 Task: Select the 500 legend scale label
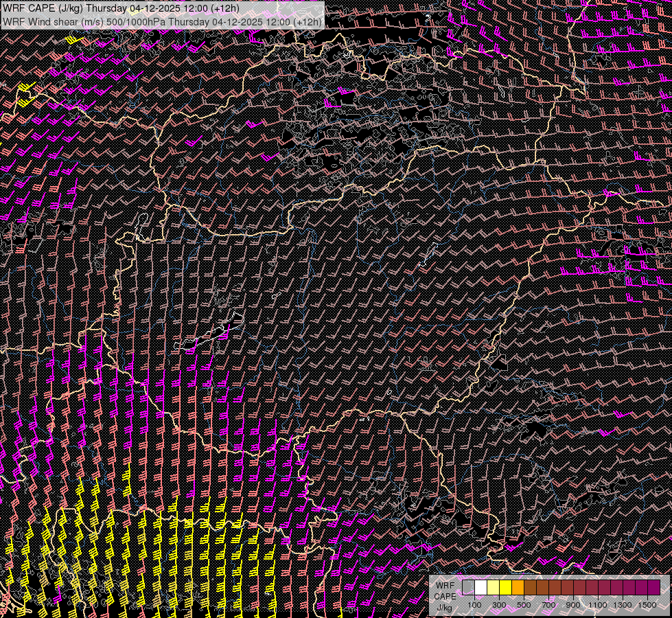point(524,605)
